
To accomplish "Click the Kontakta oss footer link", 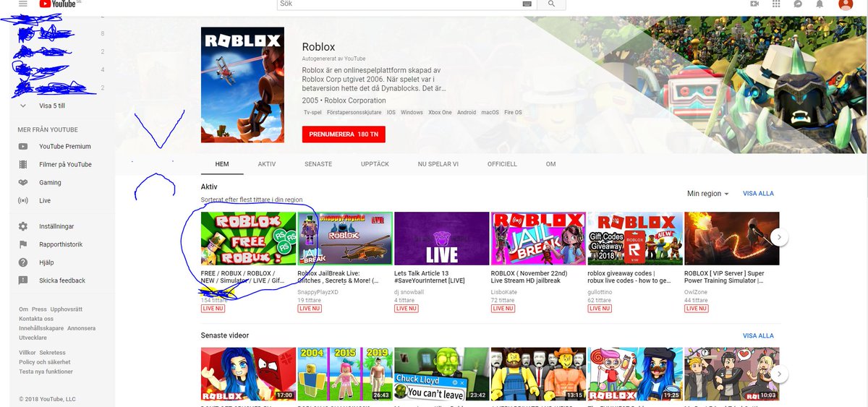I will (36, 319).
